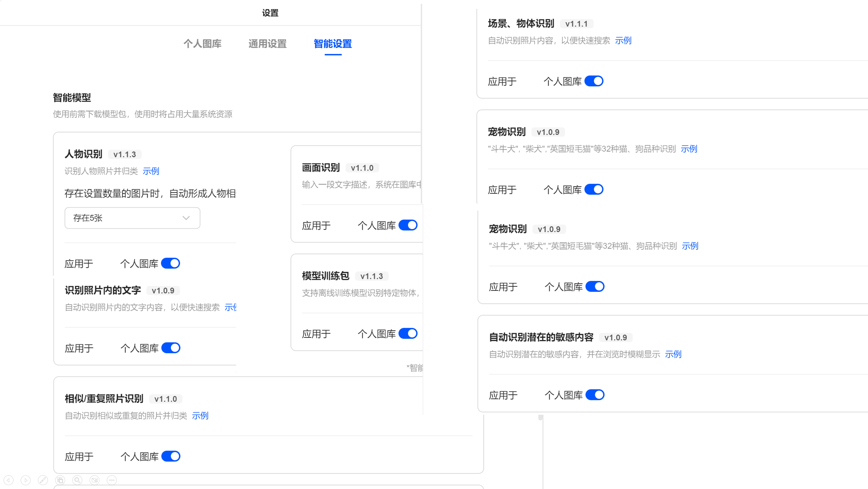
Task: Toggle 个人图库 switch in 宠物识别 card below 场景、物体识别
Action: point(594,190)
